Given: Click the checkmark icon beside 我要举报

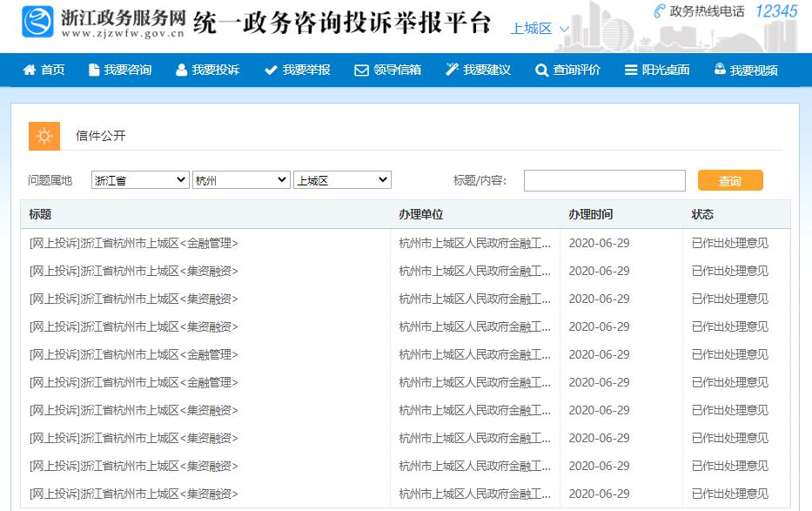Looking at the screenshot, I should pos(272,70).
